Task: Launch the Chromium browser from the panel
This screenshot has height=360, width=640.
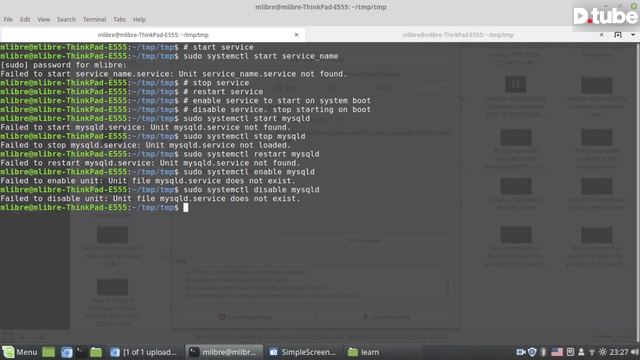Action: click(67, 352)
